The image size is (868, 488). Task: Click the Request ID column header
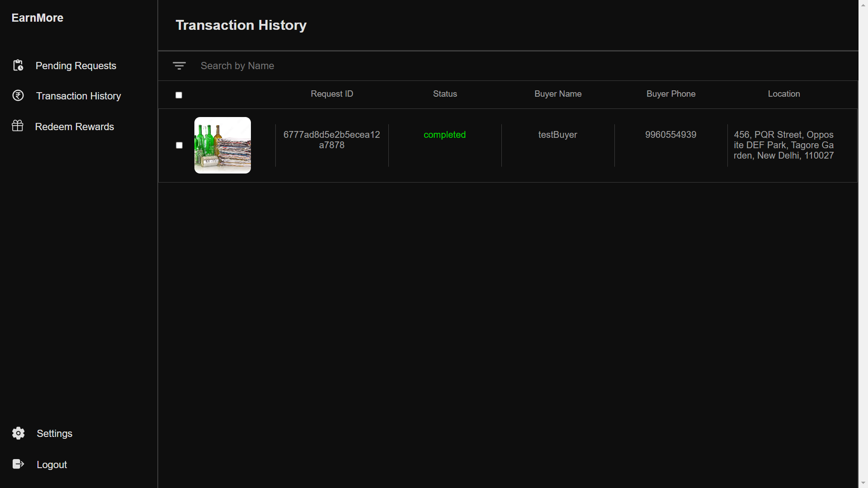[332, 94]
